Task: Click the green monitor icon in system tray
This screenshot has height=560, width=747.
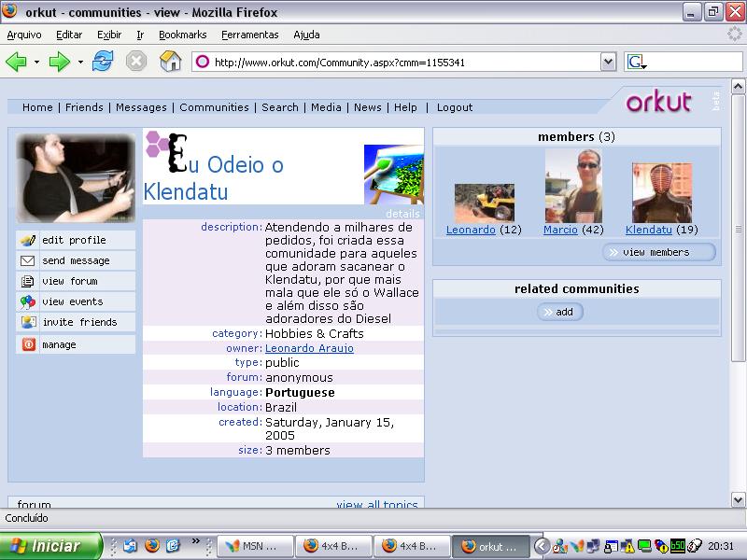Action: pyautogui.click(x=644, y=546)
